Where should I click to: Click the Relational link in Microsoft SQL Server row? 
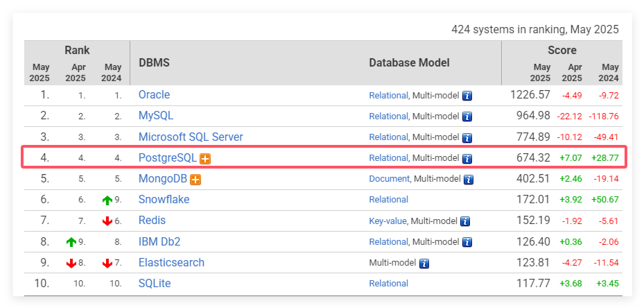(388, 137)
